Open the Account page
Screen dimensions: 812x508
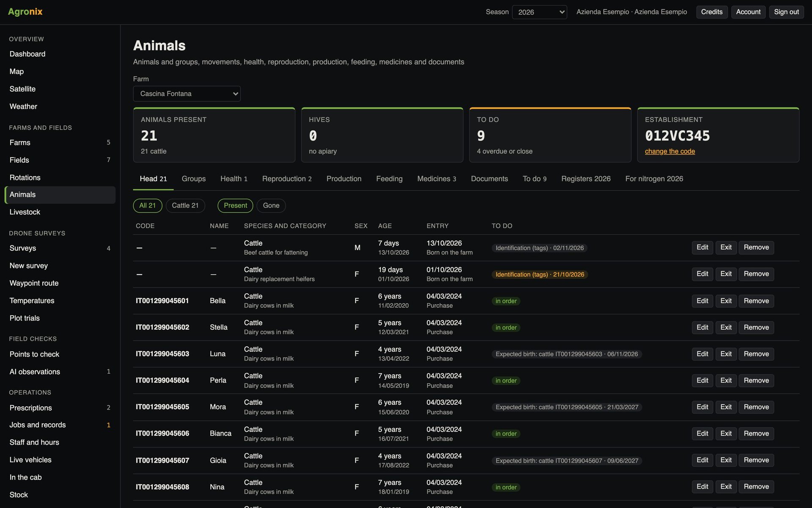(x=748, y=12)
